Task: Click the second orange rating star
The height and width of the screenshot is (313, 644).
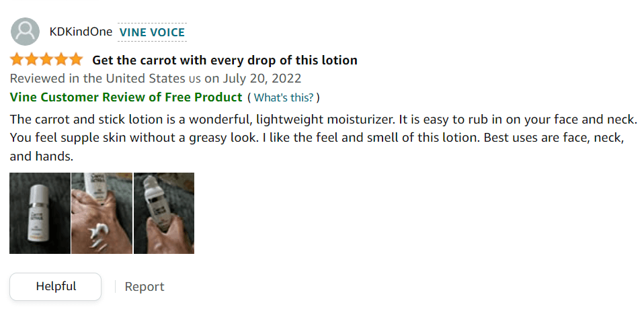Action: (x=32, y=60)
